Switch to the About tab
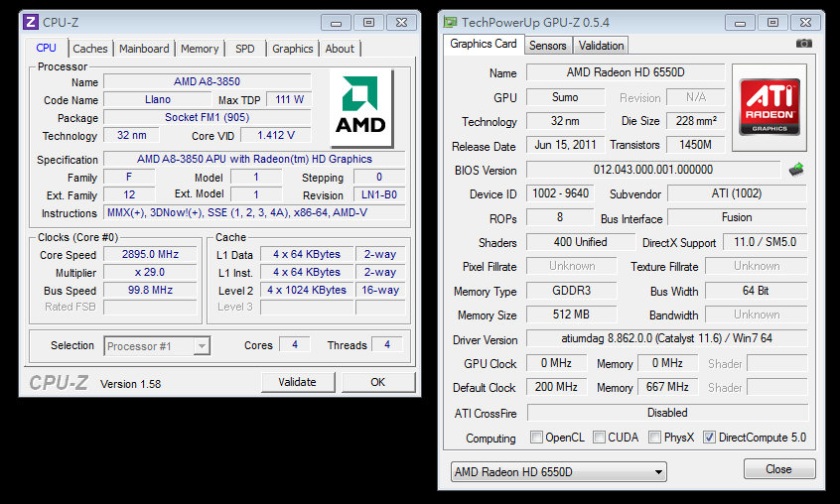 coord(340,49)
